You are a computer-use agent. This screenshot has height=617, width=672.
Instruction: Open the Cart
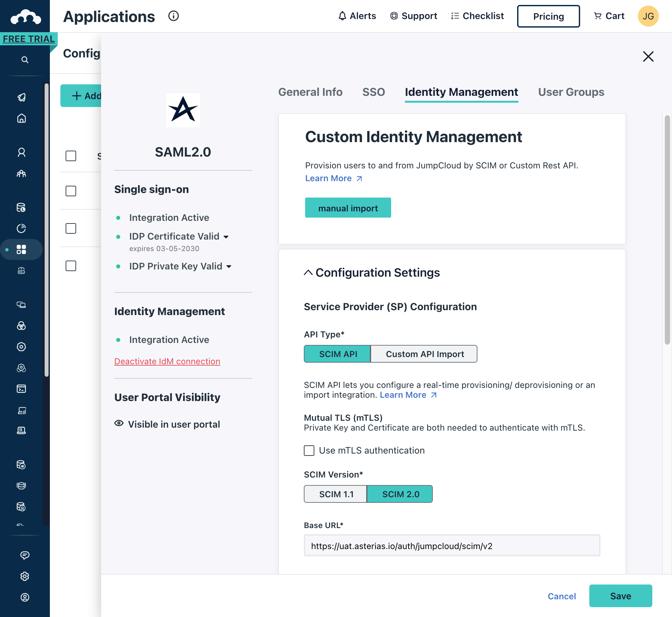pyautogui.click(x=609, y=16)
